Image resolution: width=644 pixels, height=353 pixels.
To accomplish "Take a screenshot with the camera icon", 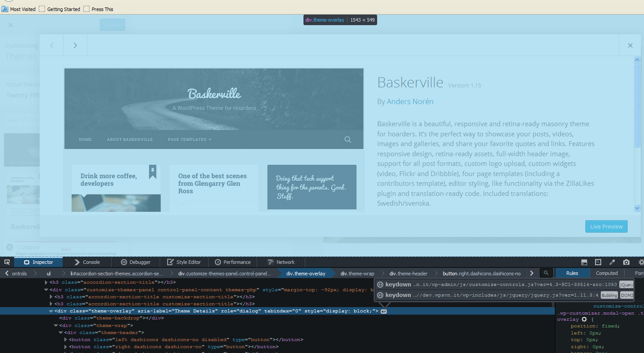I will [626, 262].
